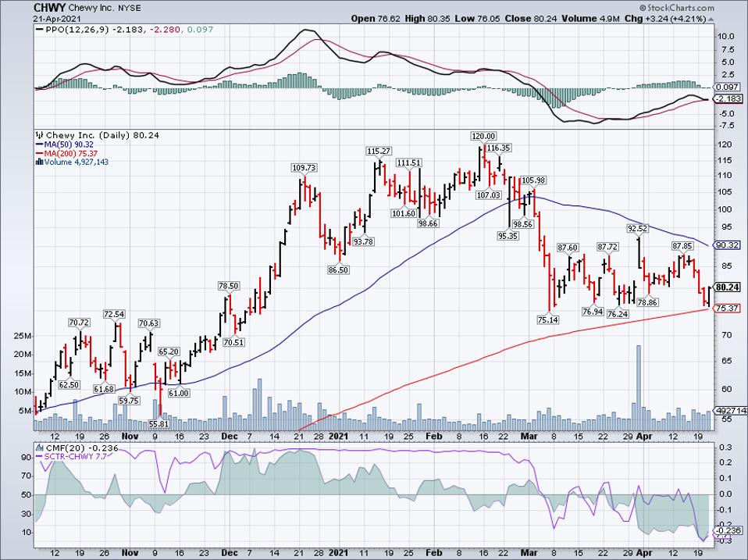This screenshot has height=560, width=748.
Task: Click the 59.75 price label
Action: pyautogui.click(x=129, y=401)
